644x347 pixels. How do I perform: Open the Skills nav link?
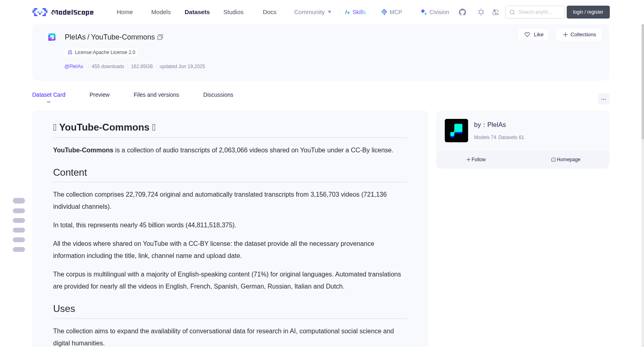(355, 12)
